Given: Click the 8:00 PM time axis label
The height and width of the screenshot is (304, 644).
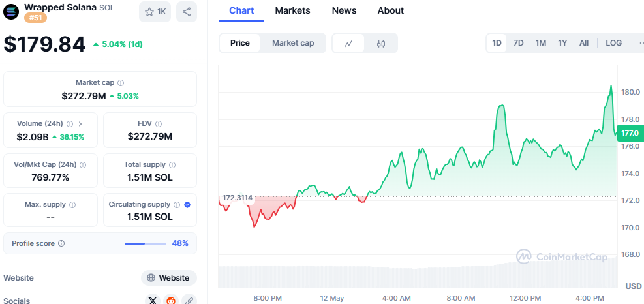Looking at the screenshot, I should pos(268,298).
